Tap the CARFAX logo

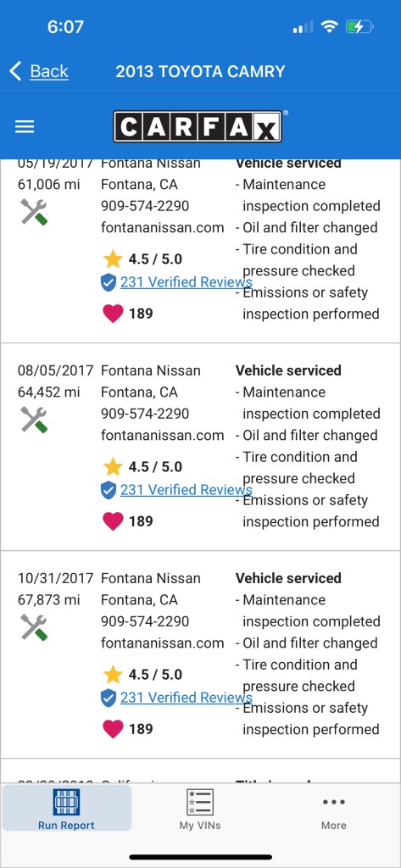tap(198, 126)
